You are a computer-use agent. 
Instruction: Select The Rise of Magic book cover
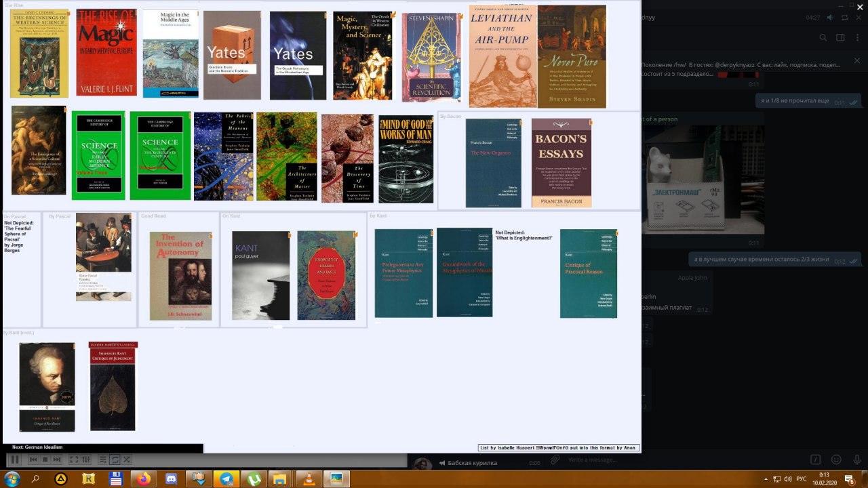[x=106, y=53]
